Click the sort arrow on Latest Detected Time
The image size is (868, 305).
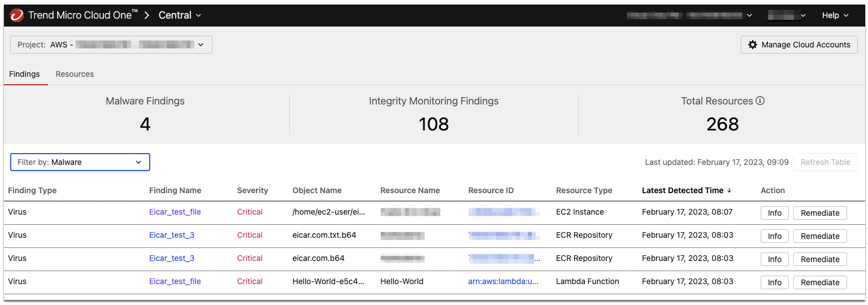[x=729, y=191]
